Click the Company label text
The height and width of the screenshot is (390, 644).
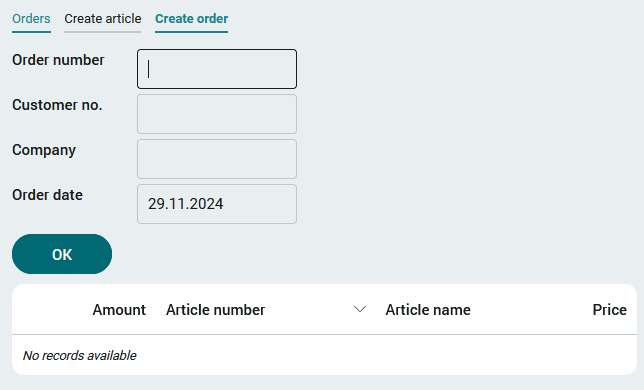pyautogui.click(x=44, y=150)
